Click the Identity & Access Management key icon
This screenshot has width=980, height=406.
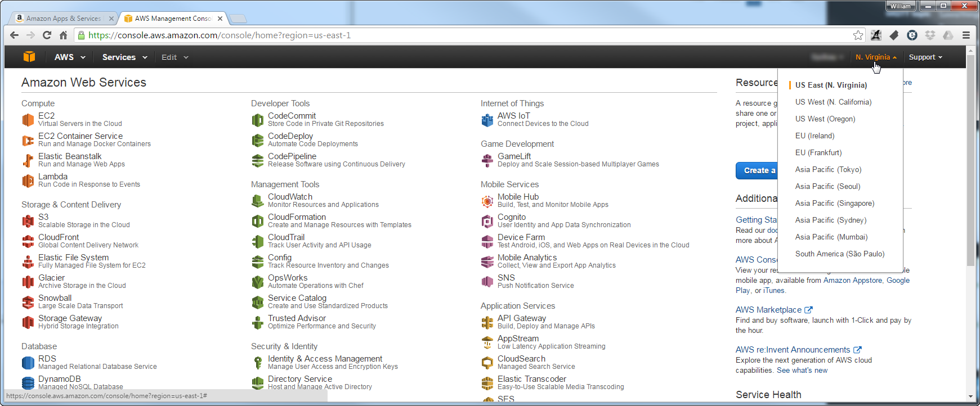click(x=257, y=363)
